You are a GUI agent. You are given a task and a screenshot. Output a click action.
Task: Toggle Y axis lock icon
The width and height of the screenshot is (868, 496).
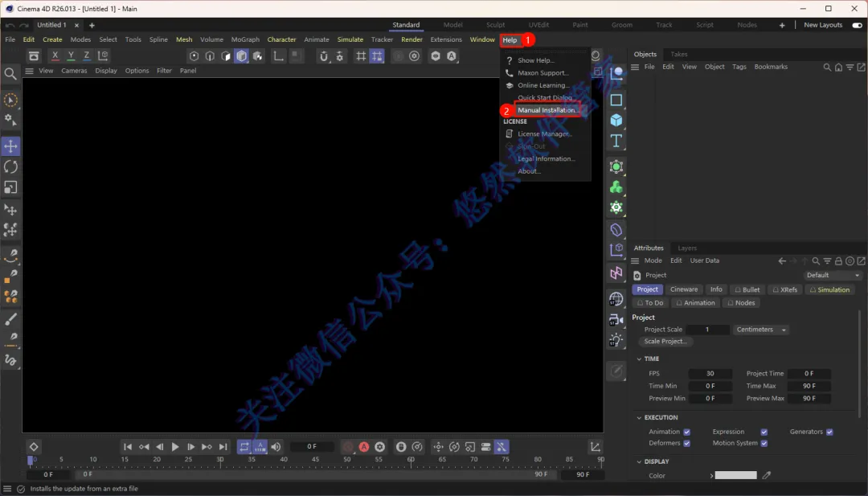point(71,55)
